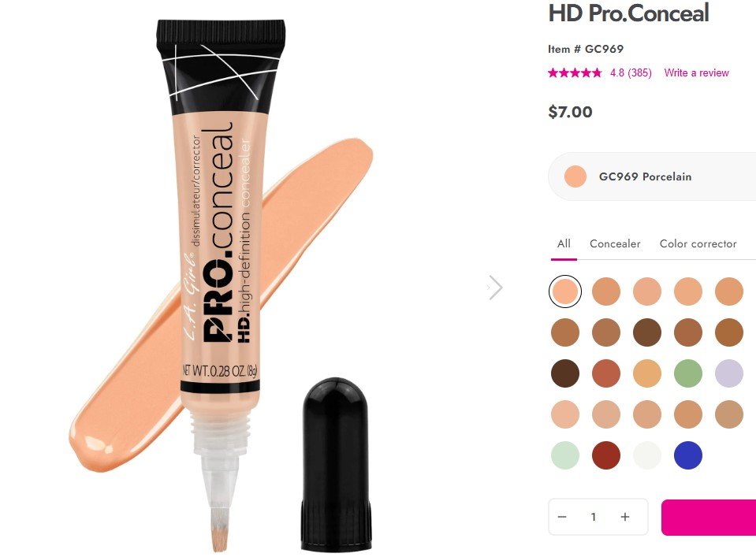Pick the darkest brown shade swatch

(x=565, y=373)
